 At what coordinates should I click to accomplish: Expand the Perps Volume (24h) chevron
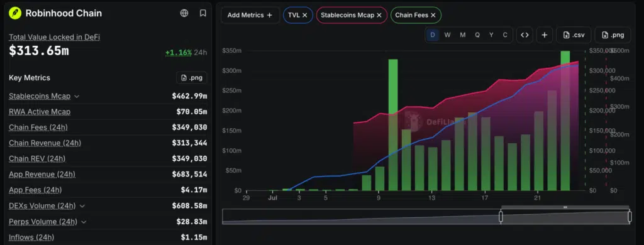tap(84, 222)
